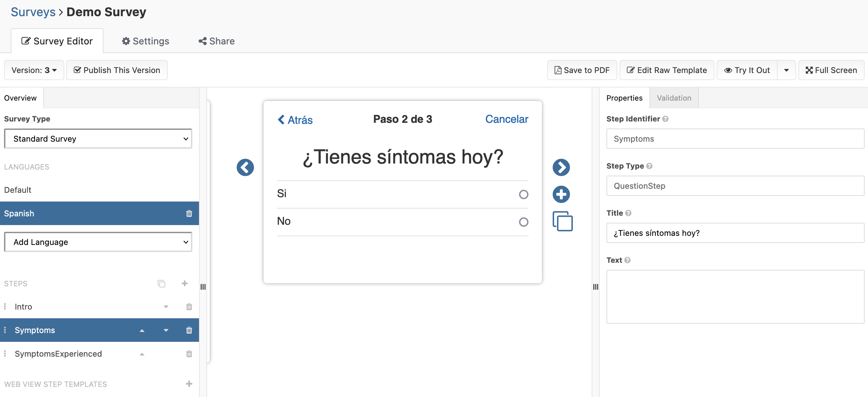Expand the Version 3 dropdown

pos(34,70)
